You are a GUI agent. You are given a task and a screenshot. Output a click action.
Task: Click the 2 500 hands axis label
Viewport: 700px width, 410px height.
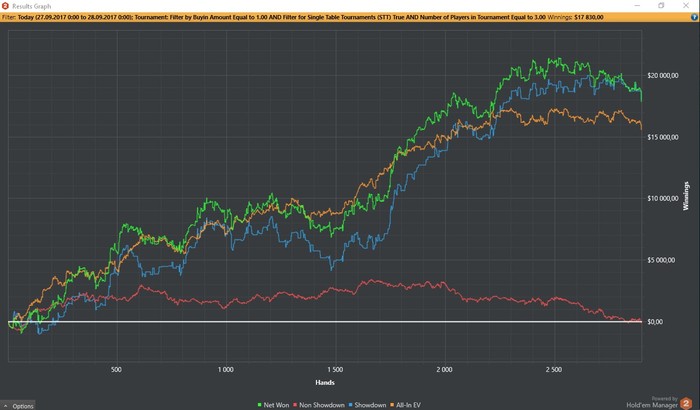(x=554, y=369)
